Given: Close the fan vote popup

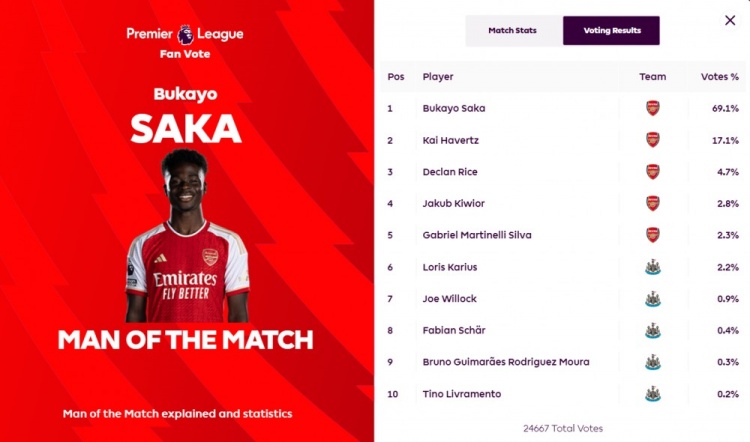Looking at the screenshot, I should tap(729, 20).
